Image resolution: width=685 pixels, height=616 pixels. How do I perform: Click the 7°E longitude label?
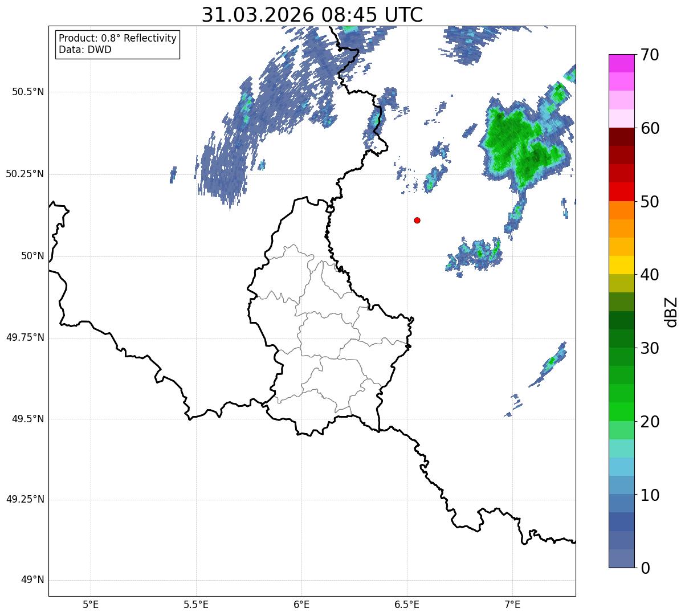[512, 604]
